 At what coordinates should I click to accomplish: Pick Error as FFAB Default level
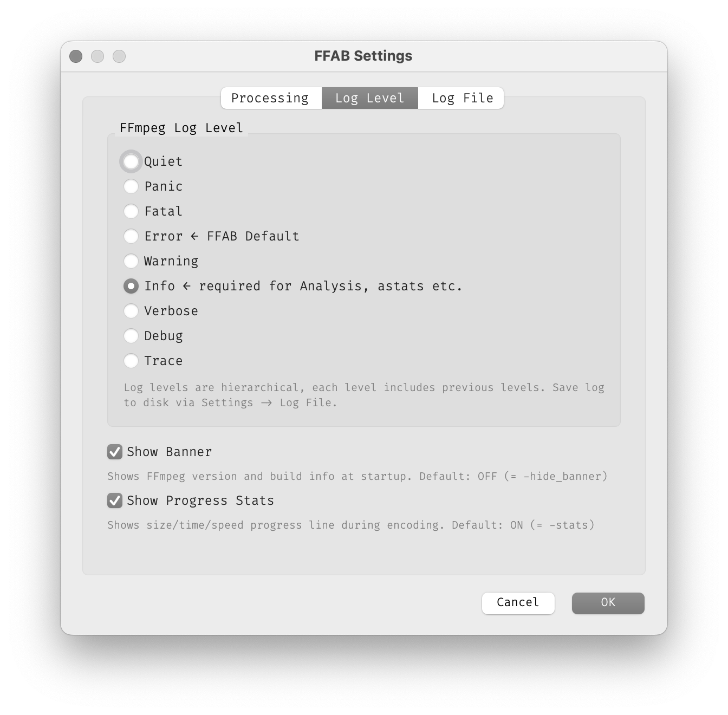tap(131, 236)
